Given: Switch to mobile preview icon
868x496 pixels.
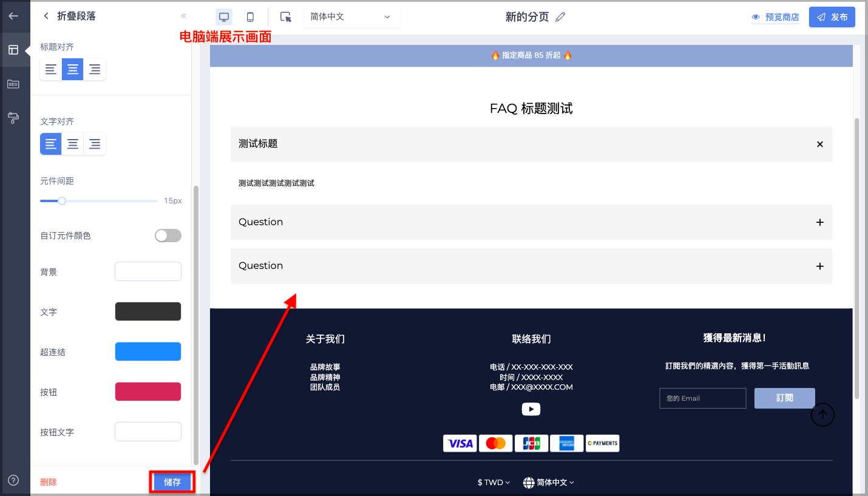Looking at the screenshot, I should (x=250, y=17).
